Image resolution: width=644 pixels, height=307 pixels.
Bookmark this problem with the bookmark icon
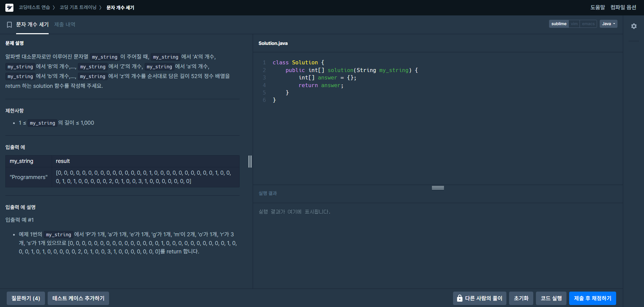coord(9,25)
